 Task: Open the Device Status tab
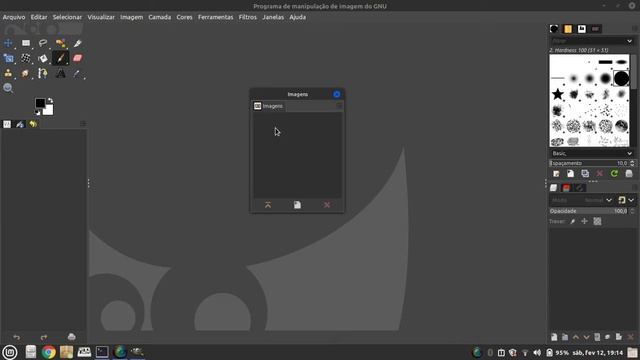click(20, 124)
